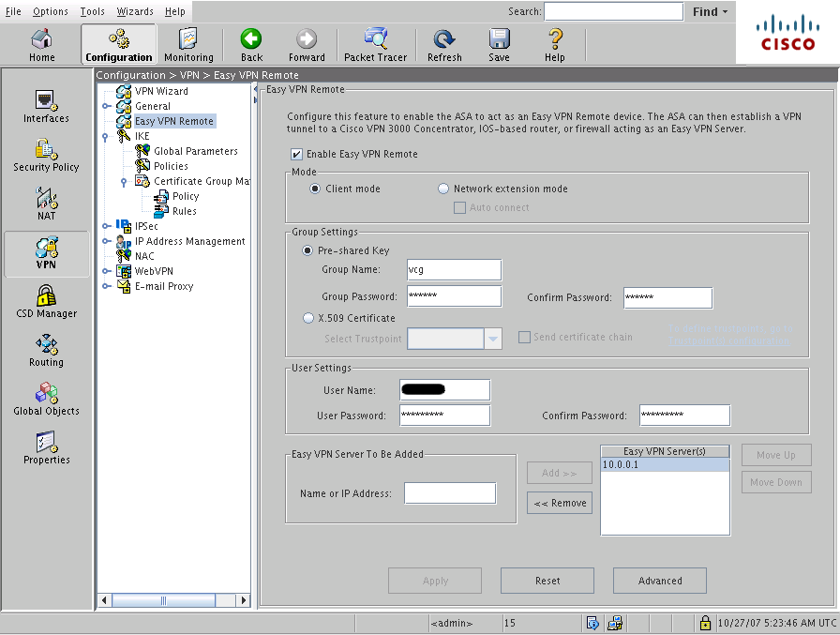
Task: Open Advanced settings button
Action: (660, 581)
